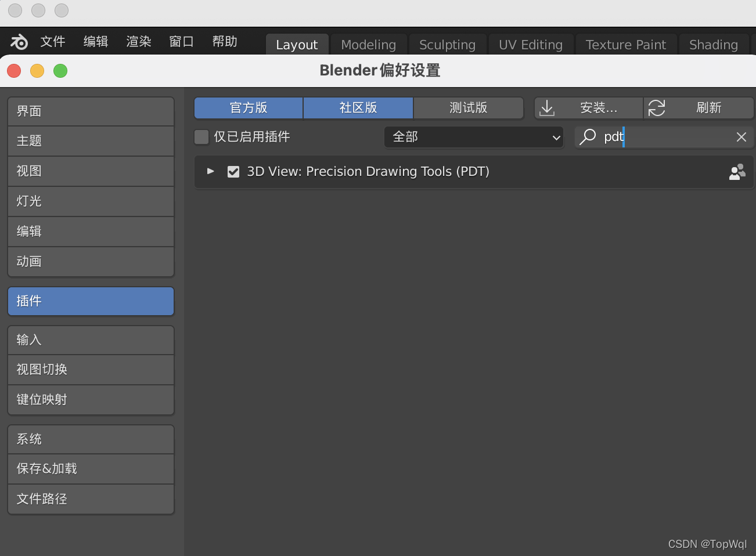The height and width of the screenshot is (556, 756).
Task: Expand the Precision Drawing Tools addon details
Action: [x=211, y=171]
